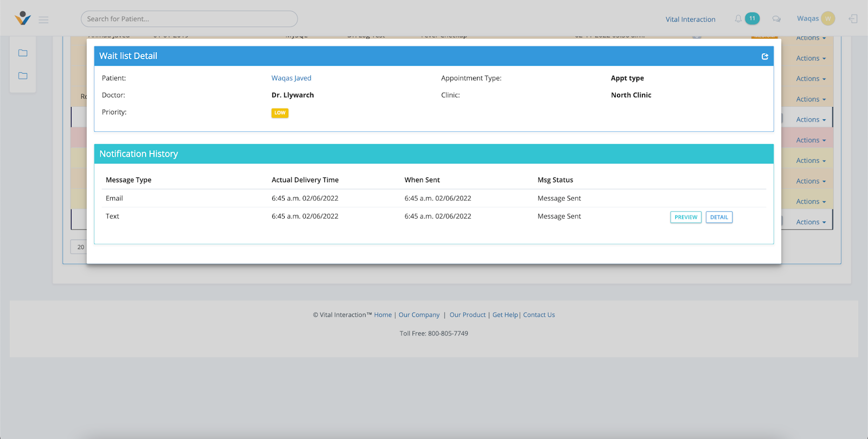This screenshot has width=868, height=439.
Task: Open the second folder icon in sidebar
Action: 23,76
